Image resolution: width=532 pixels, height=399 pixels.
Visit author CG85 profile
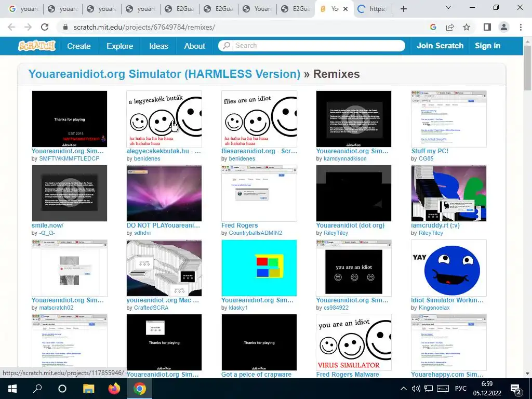click(426, 158)
